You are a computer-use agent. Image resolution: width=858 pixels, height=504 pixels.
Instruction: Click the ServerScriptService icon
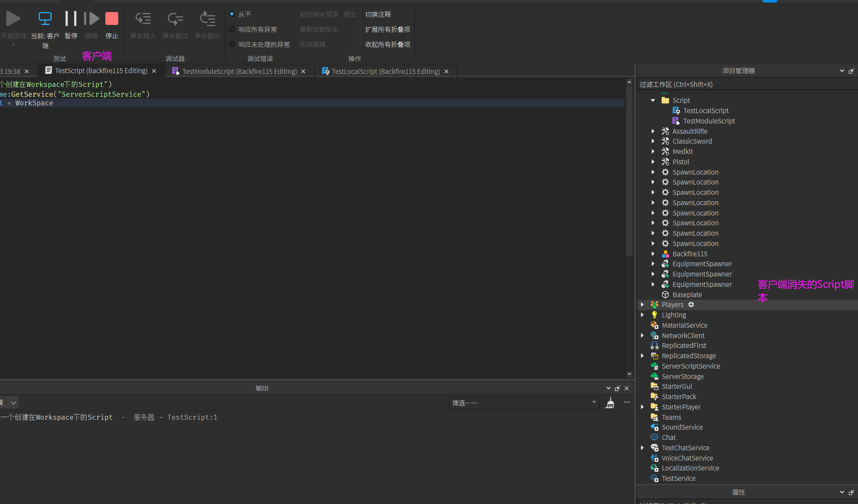tap(655, 366)
